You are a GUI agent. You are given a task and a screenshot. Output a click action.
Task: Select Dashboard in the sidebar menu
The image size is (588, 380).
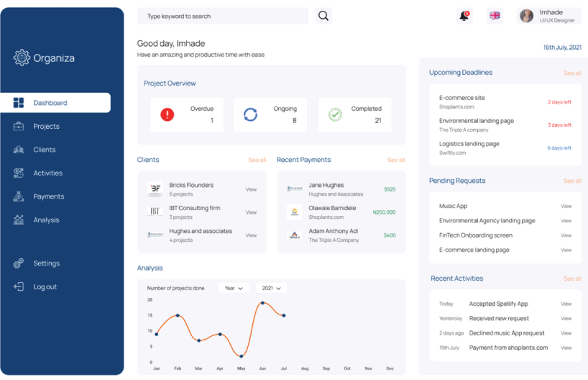[x=55, y=102]
